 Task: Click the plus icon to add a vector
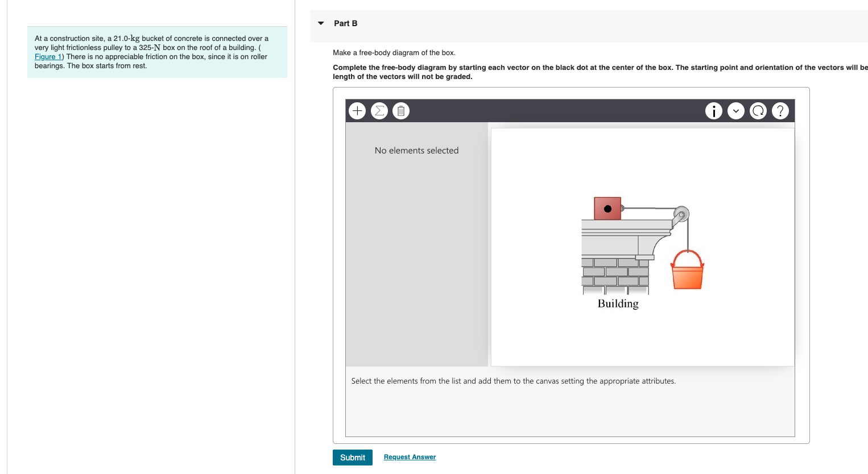(357, 111)
